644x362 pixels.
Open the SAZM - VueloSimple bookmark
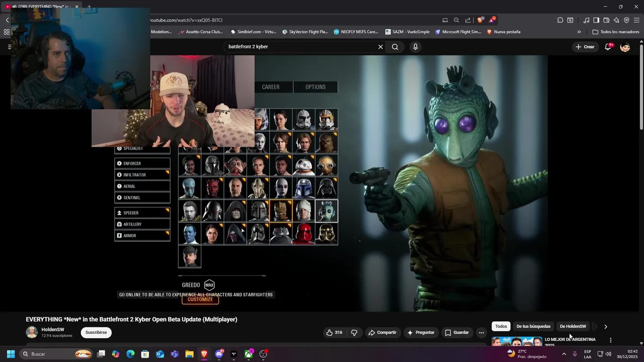click(408, 32)
